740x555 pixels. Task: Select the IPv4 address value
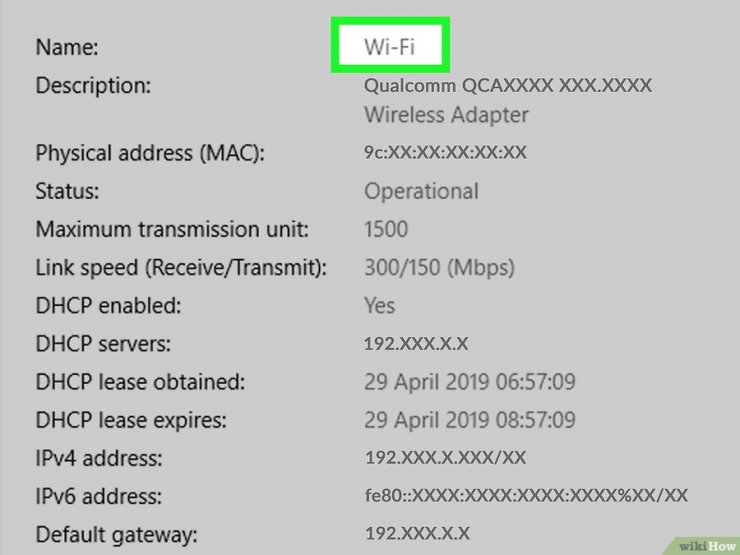pos(445,457)
